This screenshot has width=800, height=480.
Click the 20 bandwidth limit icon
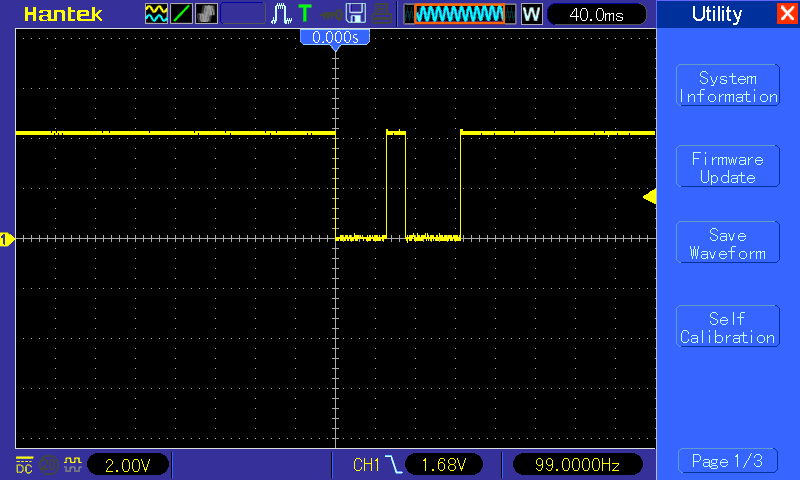pos(49,465)
